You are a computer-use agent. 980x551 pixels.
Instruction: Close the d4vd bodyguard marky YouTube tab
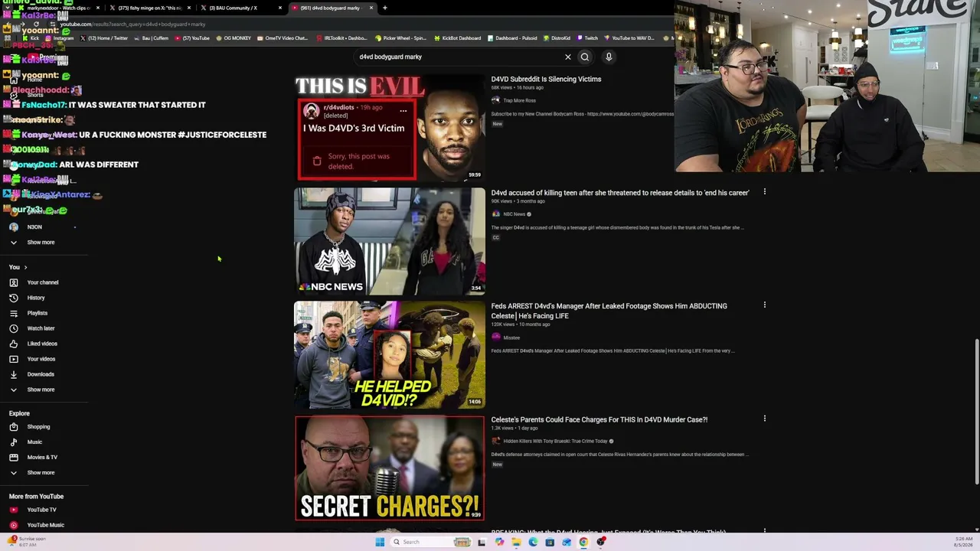371,8
